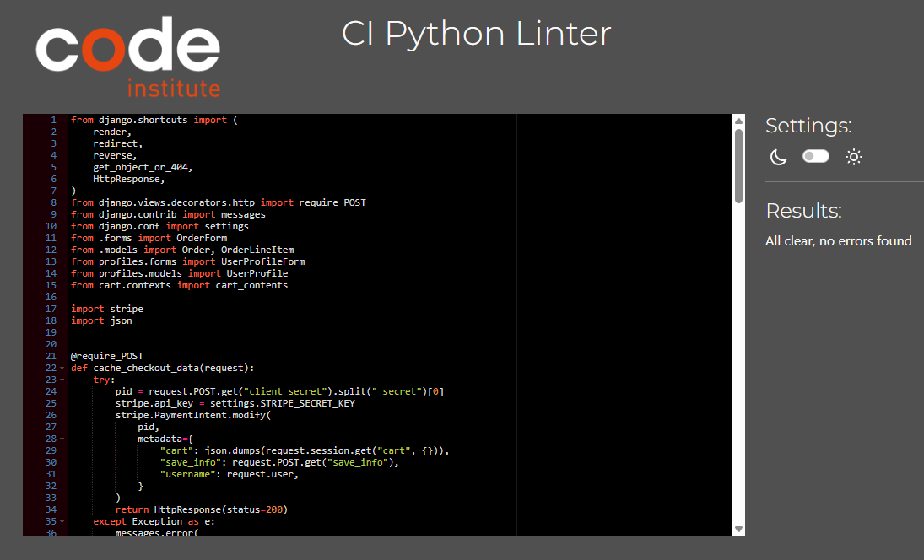The height and width of the screenshot is (560, 924).
Task: Click the '@require_POST' decorator line
Action: [x=107, y=356]
